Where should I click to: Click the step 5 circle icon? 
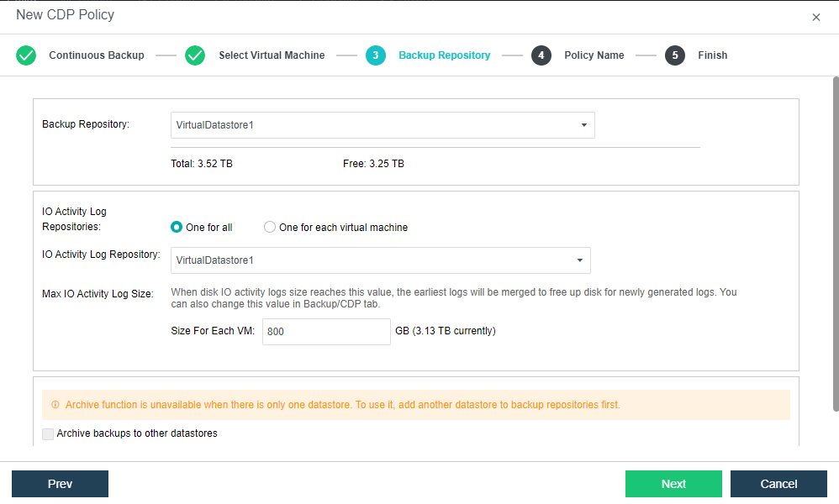click(674, 55)
